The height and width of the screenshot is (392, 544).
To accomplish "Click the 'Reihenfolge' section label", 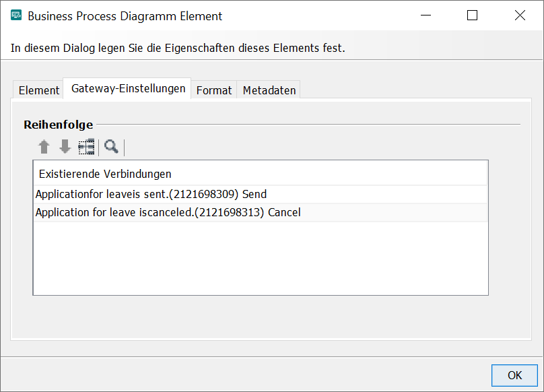I will pos(59,125).
